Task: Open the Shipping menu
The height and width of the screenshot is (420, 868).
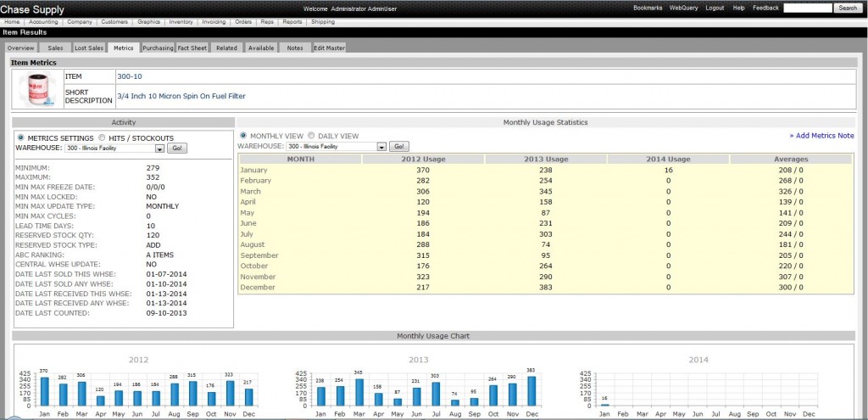Action: click(x=323, y=22)
